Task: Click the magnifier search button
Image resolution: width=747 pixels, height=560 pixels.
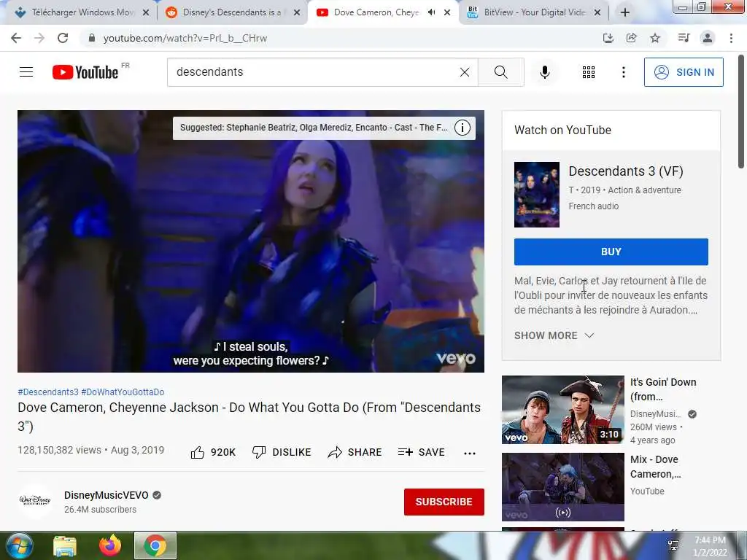Action: [x=500, y=72]
